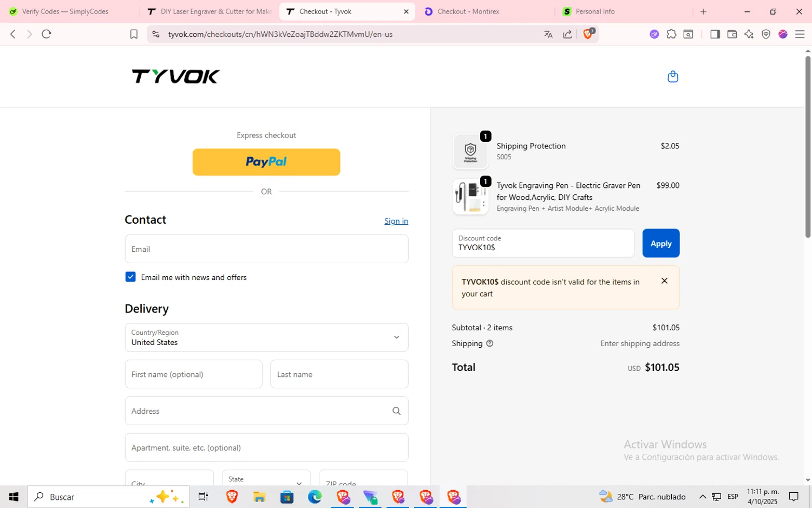Open Task View on the taskbar
Viewport: 812px width, 508px height.
click(204, 497)
